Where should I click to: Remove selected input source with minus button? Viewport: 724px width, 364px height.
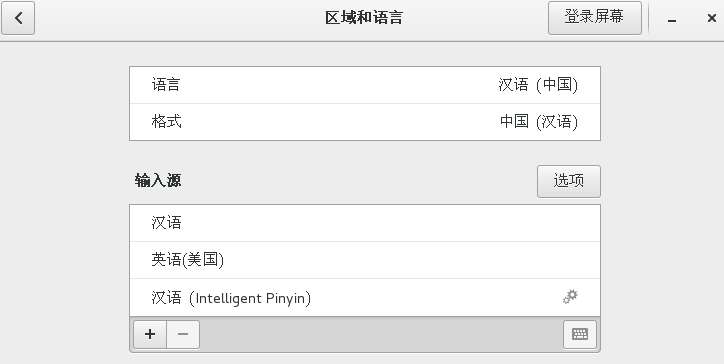point(183,334)
